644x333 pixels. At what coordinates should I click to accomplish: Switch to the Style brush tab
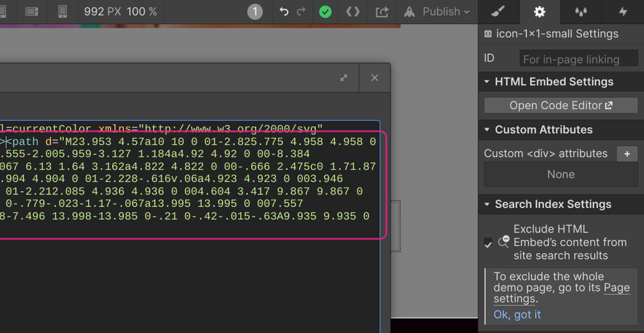coord(498,11)
